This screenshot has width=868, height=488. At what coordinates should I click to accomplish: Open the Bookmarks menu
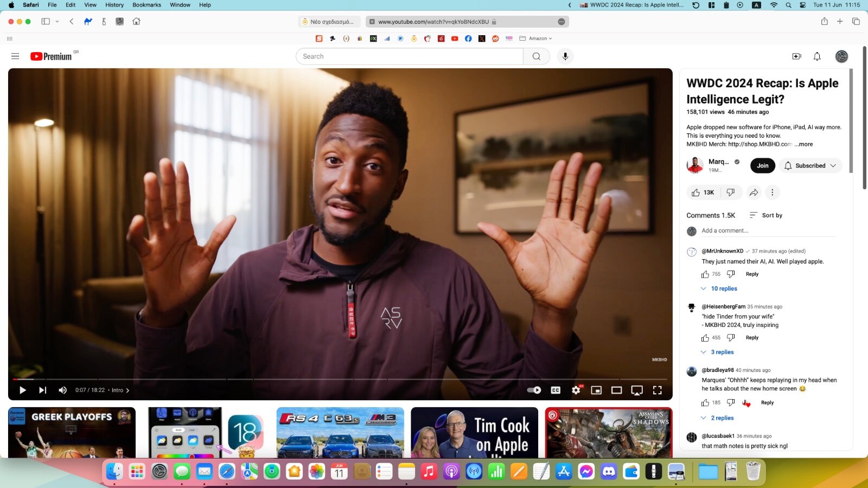(146, 5)
